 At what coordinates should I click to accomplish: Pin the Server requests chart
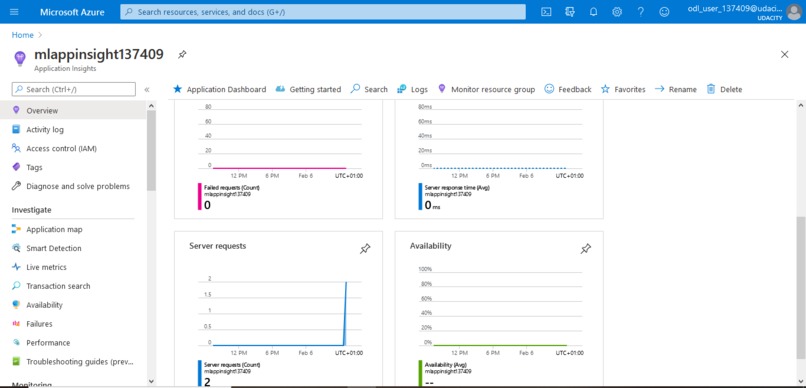[365, 249]
